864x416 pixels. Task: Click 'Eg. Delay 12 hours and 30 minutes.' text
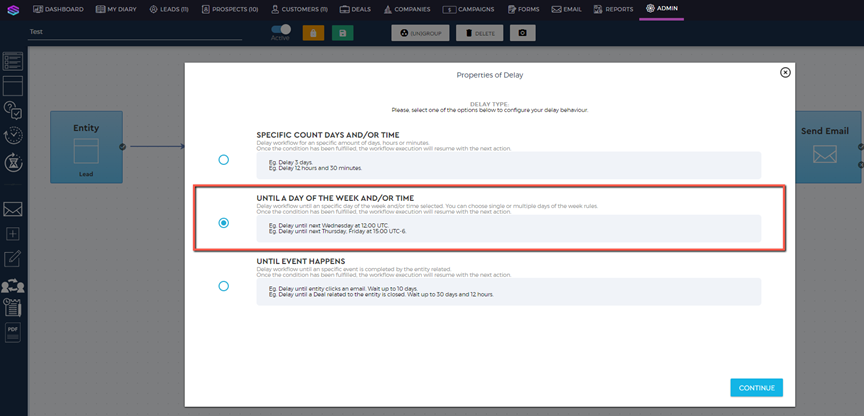click(315, 168)
